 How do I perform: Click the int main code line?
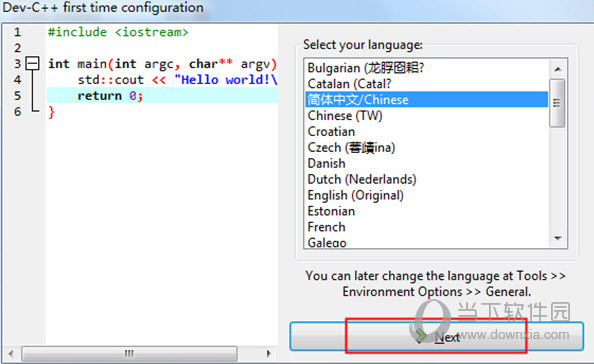click(162, 64)
